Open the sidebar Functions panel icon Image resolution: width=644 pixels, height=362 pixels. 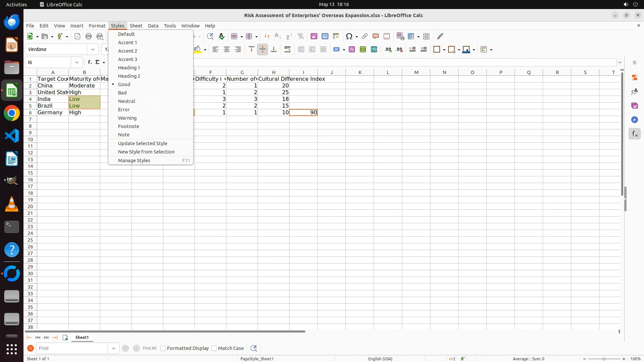coord(634,134)
